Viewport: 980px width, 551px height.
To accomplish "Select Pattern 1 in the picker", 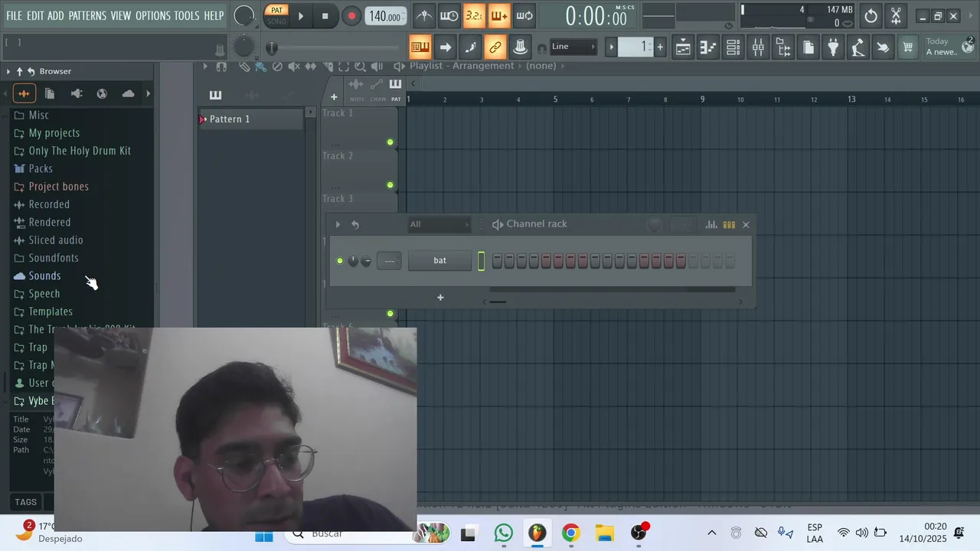I will point(251,119).
